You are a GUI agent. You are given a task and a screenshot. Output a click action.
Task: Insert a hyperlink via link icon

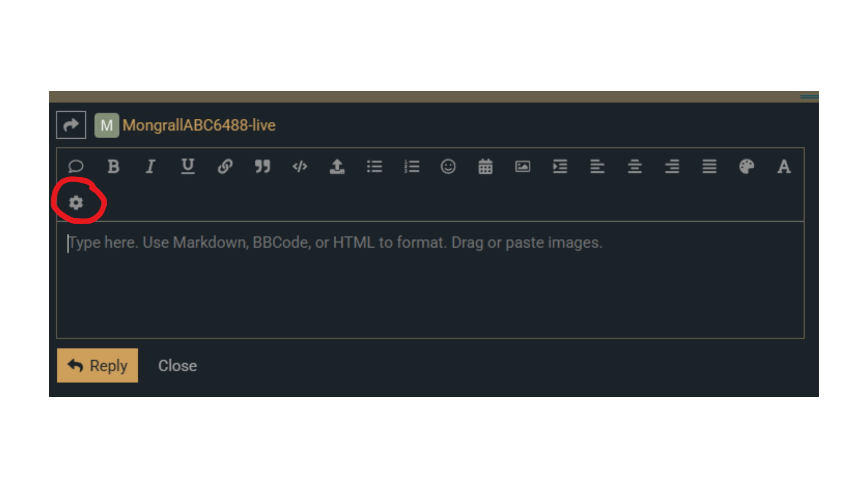pos(225,166)
